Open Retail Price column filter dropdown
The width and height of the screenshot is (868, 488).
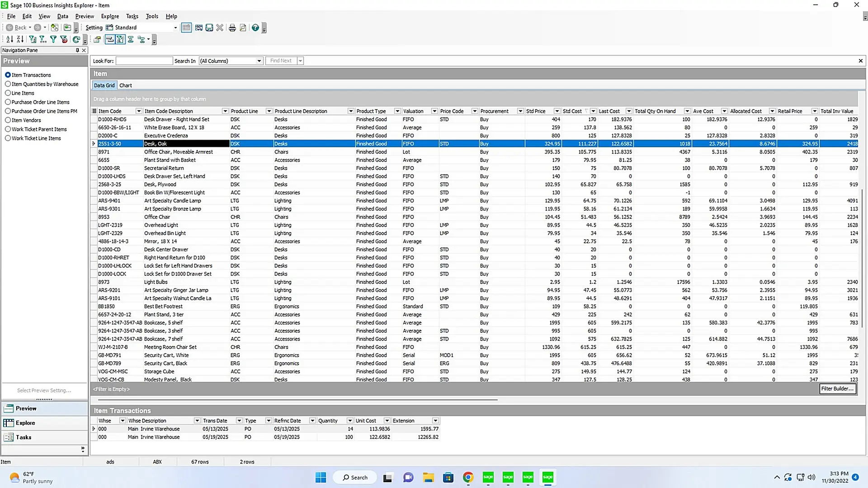point(815,111)
